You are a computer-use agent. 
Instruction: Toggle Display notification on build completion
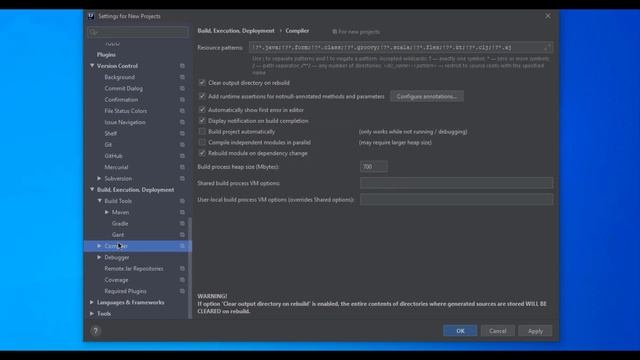coord(202,121)
